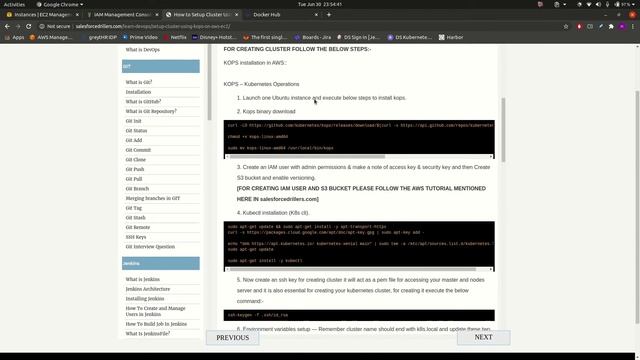Close the Instances | EC2 tab
Image resolution: width=640 pixels, height=360 pixels.
pos(77,14)
